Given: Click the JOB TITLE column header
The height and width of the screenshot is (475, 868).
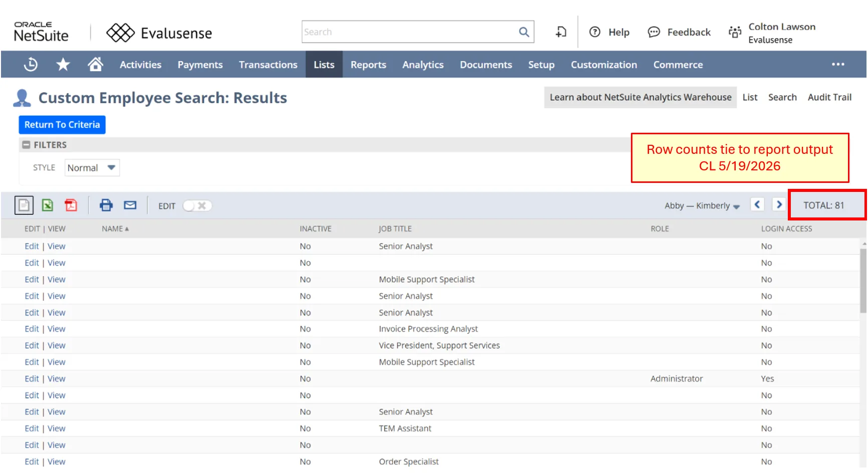Looking at the screenshot, I should click(x=395, y=229).
